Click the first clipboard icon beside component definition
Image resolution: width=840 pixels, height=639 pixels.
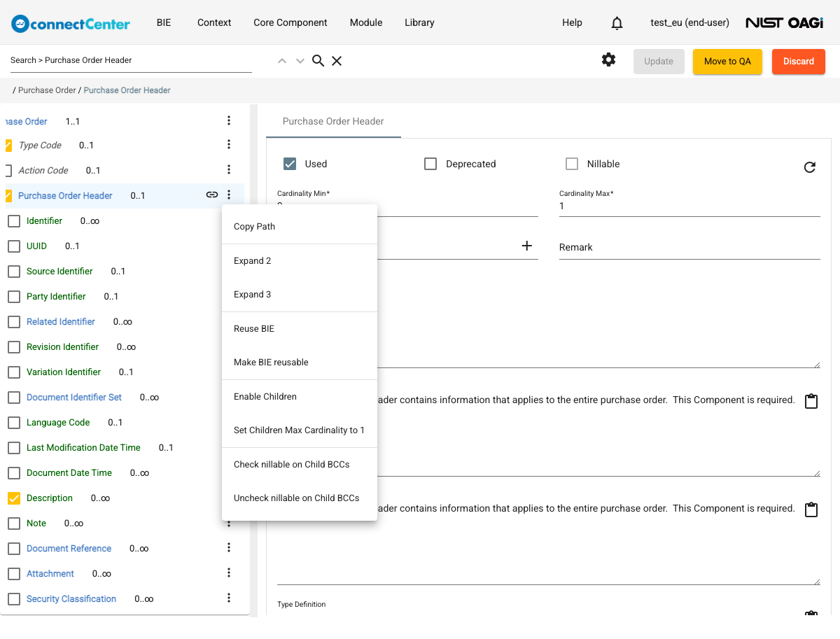[811, 402]
